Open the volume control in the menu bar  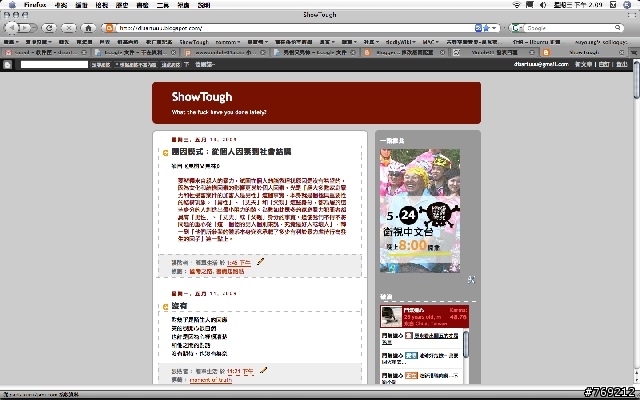(x=543, y=4)
